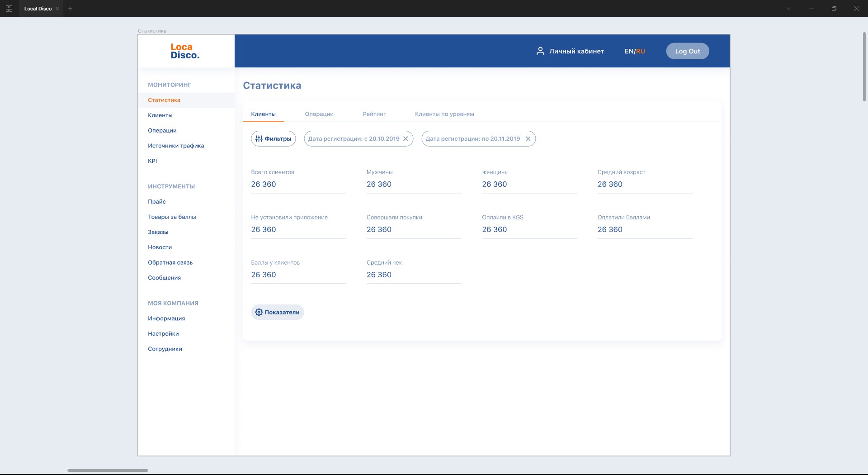Viewport: 868px width, 475px height.
Task: Click the Оплаили в KGS value
Action: pyautogui.click(x=495, y=229)
